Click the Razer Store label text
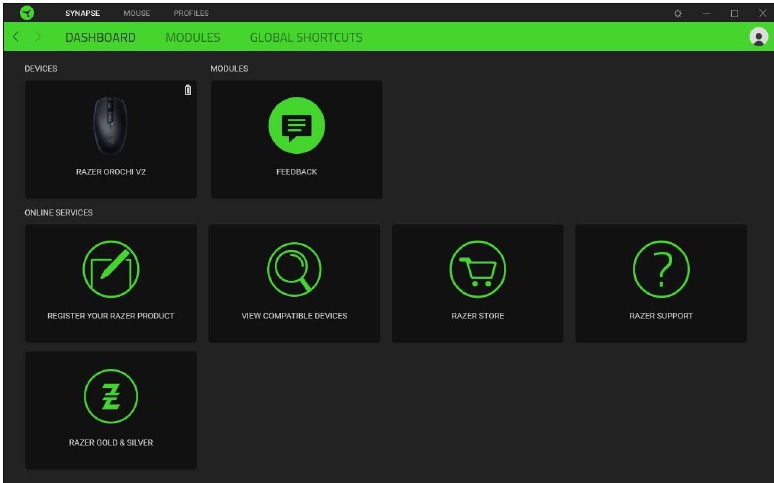Screen dimensions: 774x483 [x=477, y=315]
